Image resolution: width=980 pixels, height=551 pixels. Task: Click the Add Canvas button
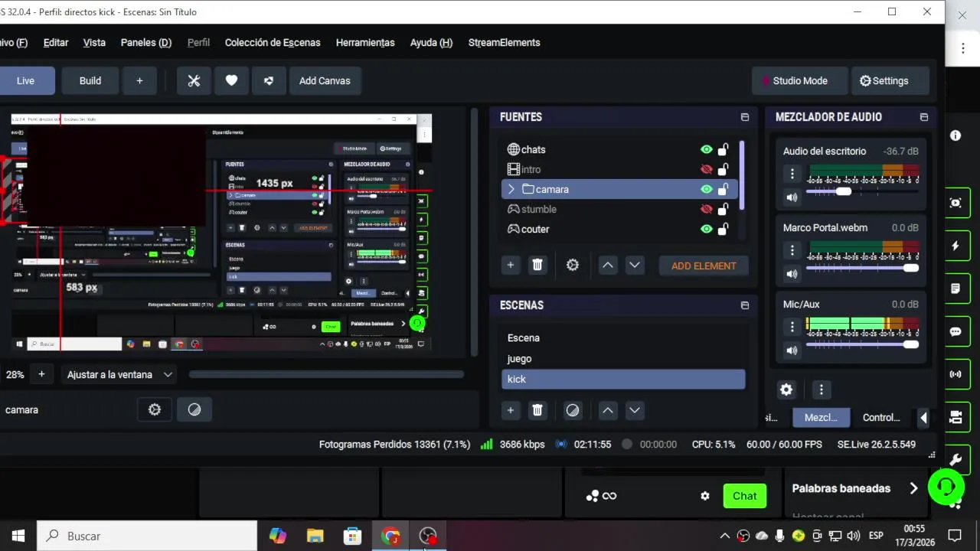325,80
